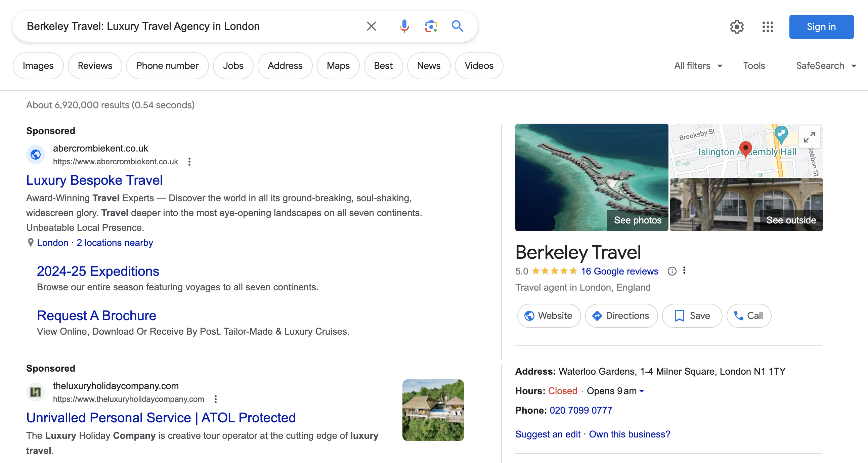Screen dimensions: 868x463
Task: Click the voice search microphone icon
Action: coord(404,26)
